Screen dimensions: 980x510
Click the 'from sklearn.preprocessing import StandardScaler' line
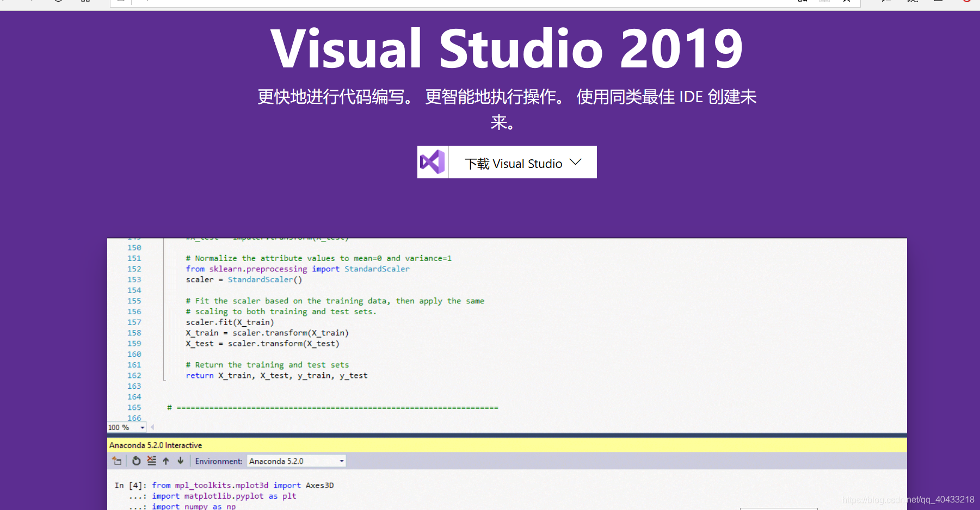tap(298, 269)
